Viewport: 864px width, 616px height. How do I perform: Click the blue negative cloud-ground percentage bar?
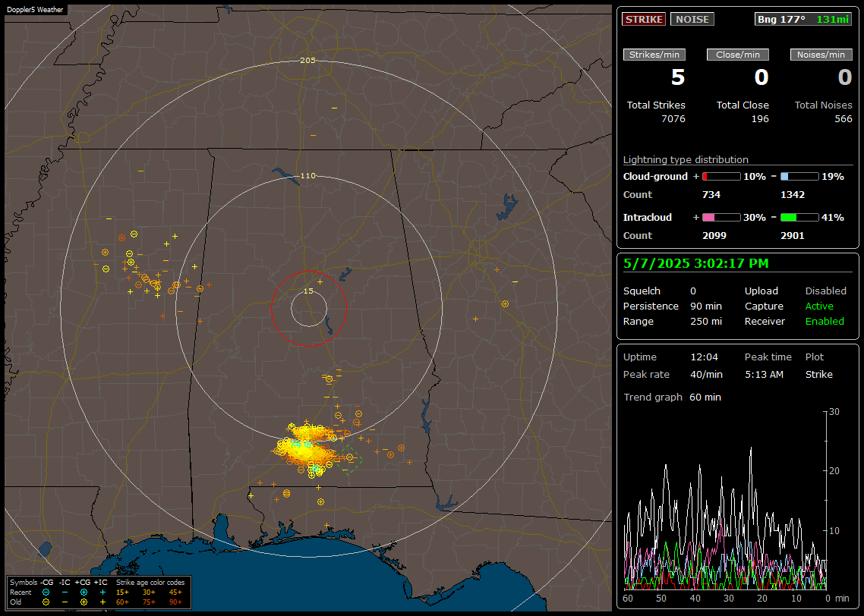(x=799, y=177)
